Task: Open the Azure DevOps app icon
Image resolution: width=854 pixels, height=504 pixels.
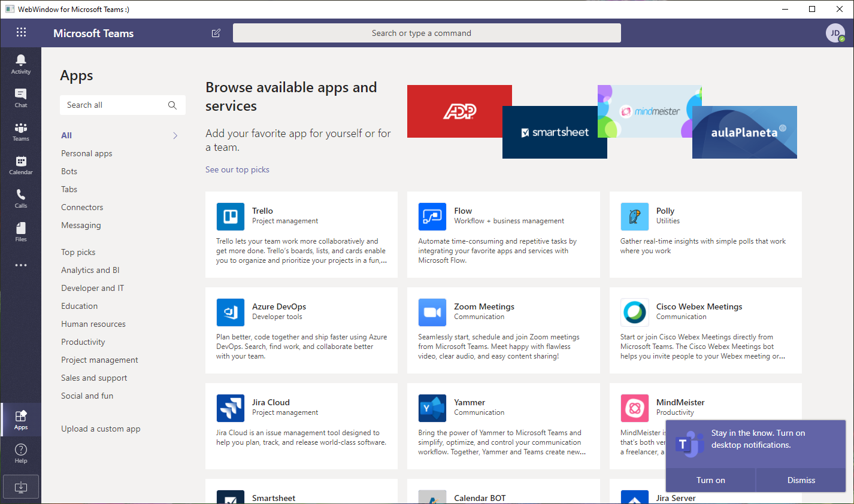Action: 231,312
